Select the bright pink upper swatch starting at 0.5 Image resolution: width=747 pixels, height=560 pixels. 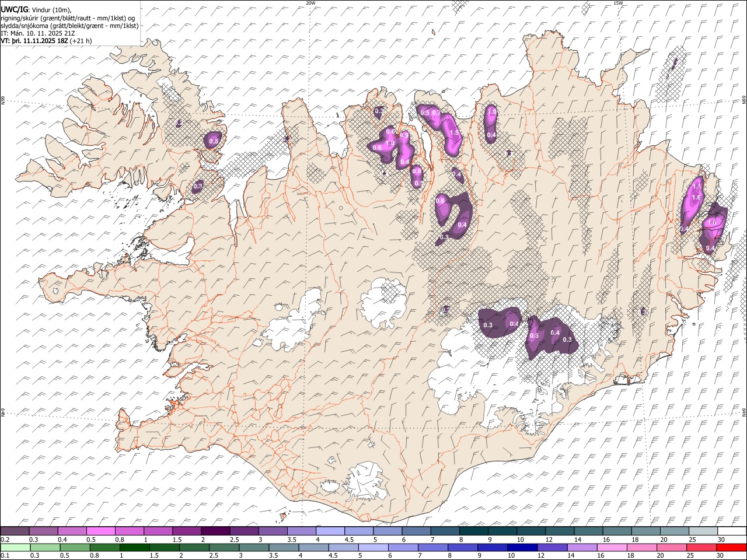[x=101, y=531]
